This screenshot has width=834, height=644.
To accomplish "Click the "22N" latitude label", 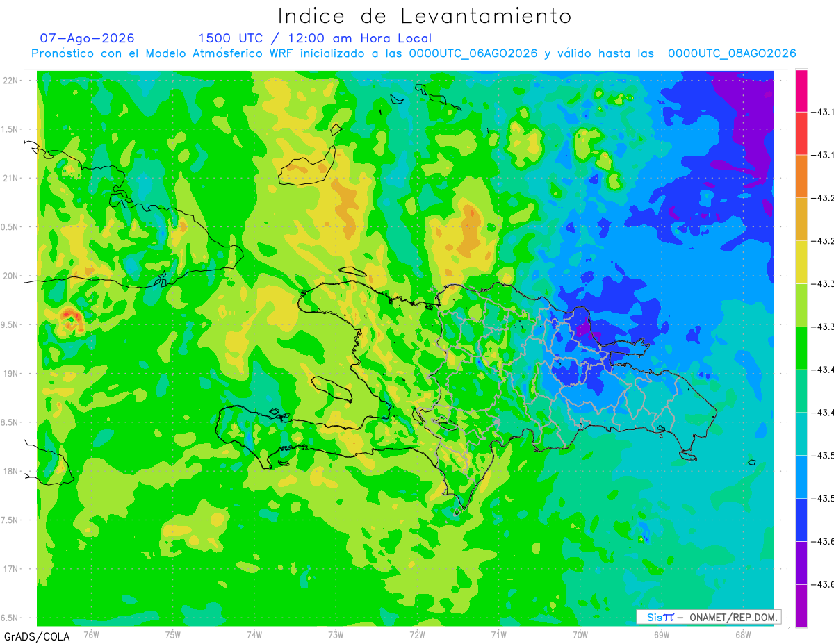I will coord(12,81).
